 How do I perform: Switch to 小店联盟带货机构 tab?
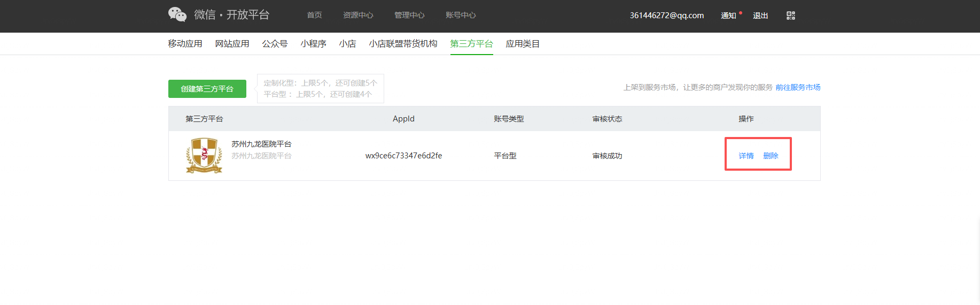pos(403,44)
